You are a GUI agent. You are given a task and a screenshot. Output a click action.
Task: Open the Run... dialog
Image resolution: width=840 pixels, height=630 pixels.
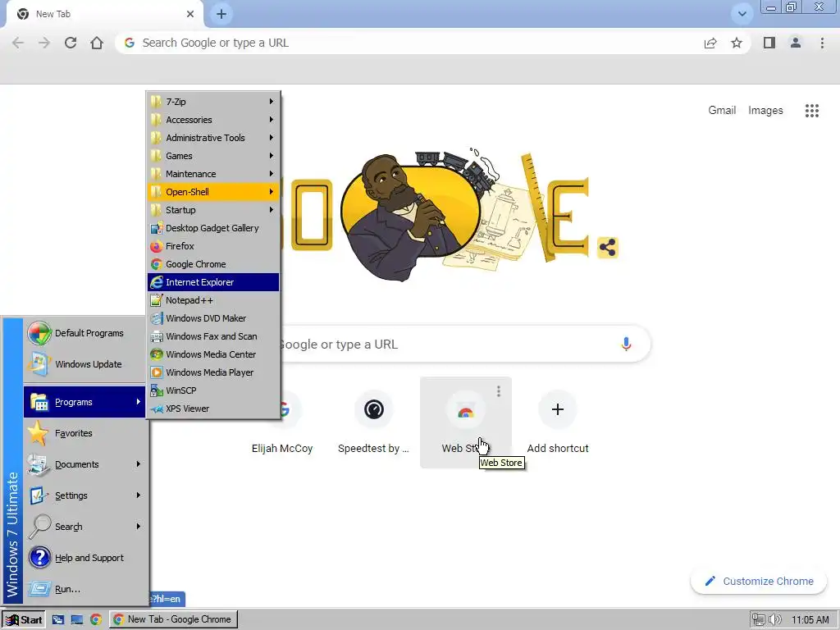click(84, 589)
